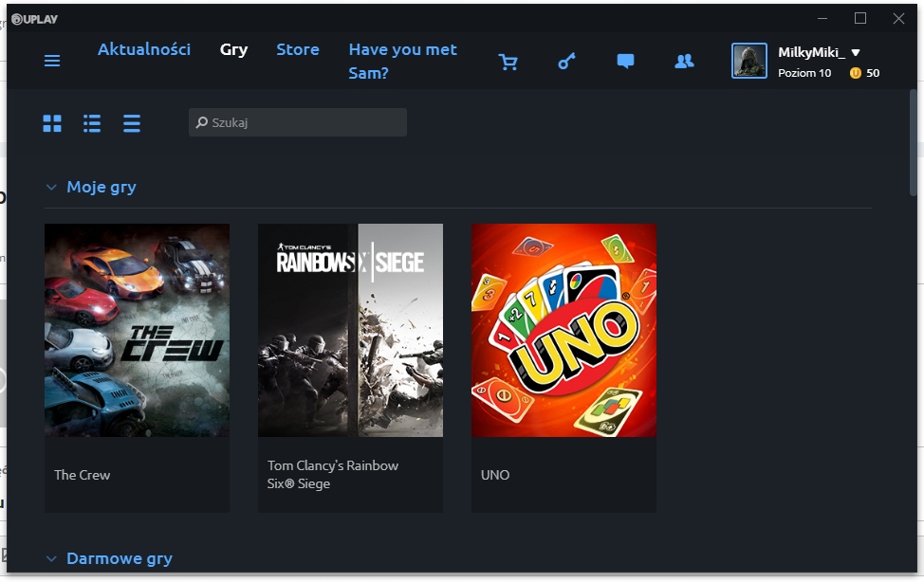The width and height of the screenshot is (924, 582).
Task: Open MilkyMiki_ account dropdown arrow
Action: pos(856,52)
